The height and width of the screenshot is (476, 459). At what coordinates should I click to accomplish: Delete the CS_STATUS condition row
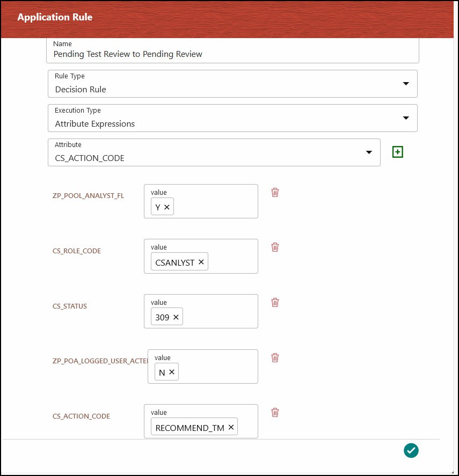click(275, 302)
